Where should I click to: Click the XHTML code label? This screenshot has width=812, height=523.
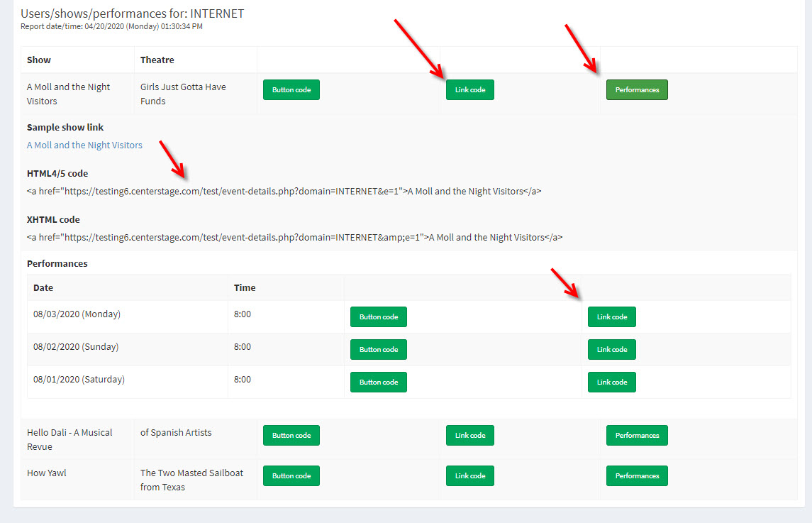(53, 220)
